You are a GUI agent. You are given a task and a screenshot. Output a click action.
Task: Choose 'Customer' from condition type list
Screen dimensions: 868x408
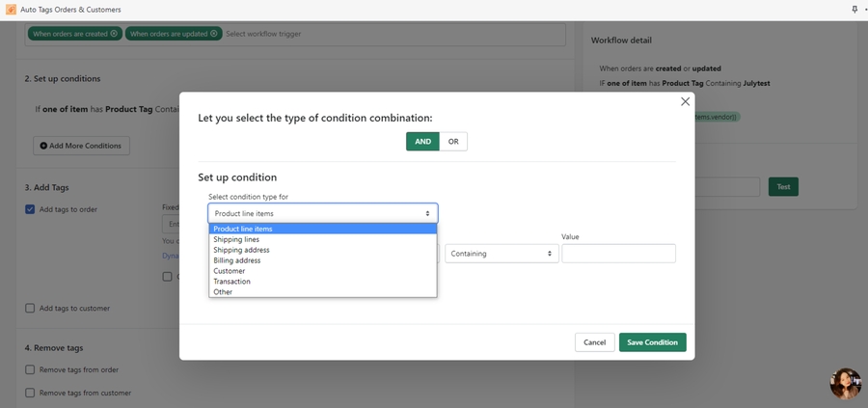click(x=230, y=271)
